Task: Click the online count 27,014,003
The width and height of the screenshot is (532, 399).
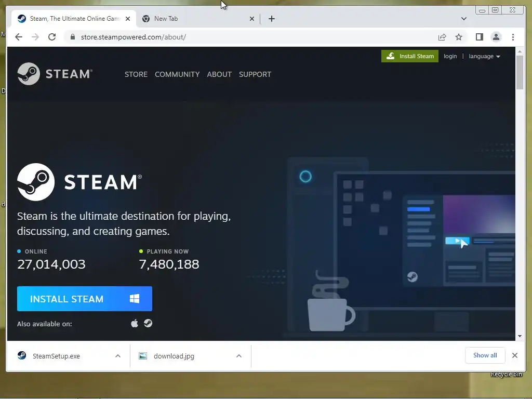Action: tap(51, 264)
